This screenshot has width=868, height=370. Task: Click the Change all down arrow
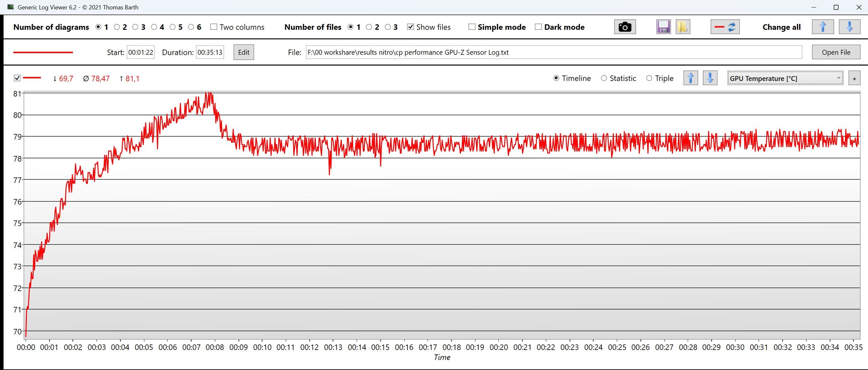[849, 27]
